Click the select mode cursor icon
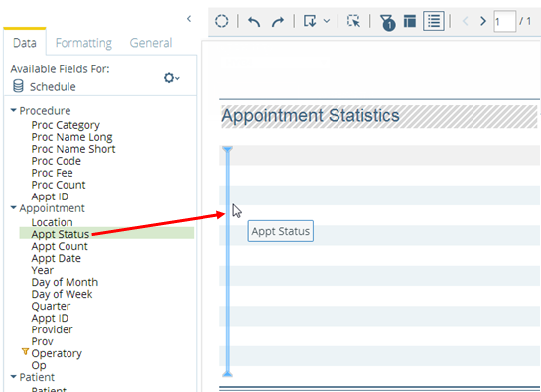The height and width of the screenshot is (392, 541). click(x=353, y=21)
